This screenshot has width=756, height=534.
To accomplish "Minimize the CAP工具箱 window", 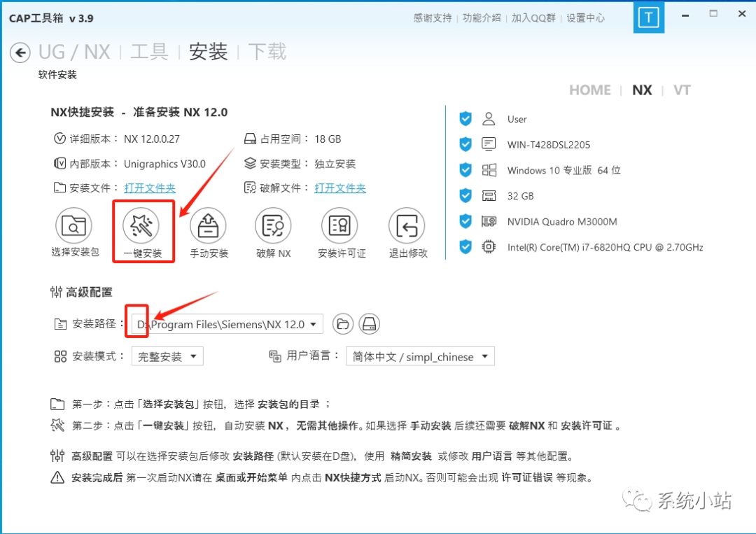I will (685, 15).
